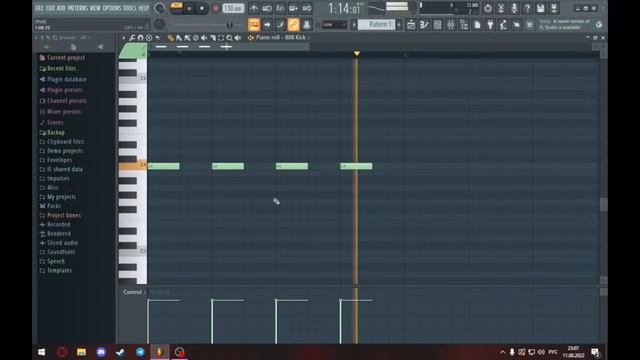The width and height of the screenshot is (640, 360).
Task: Open the PATTERNS menu
Action: [78, 8]
